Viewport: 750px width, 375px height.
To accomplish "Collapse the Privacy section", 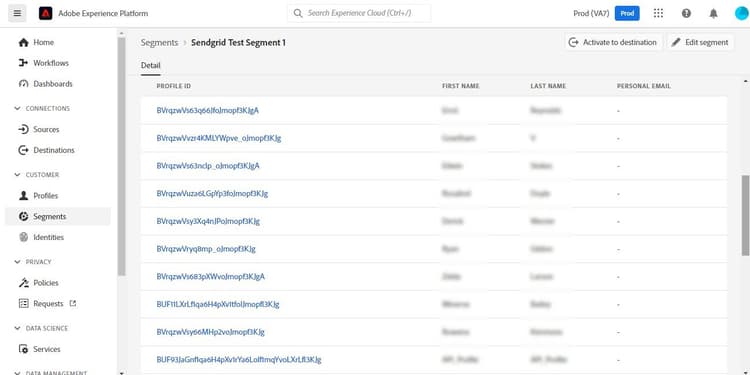I will tap(33, 262).
